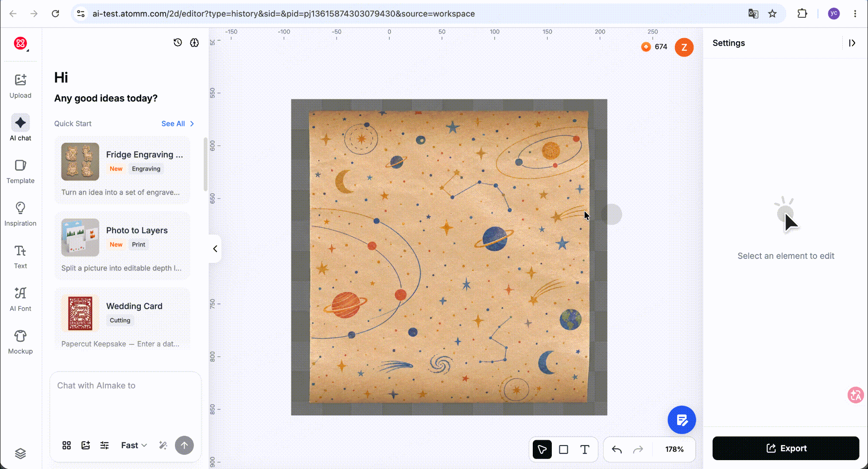Send the chat message arrow button
This screenshot has width=868, height=469.
click(x=184, y=446)
